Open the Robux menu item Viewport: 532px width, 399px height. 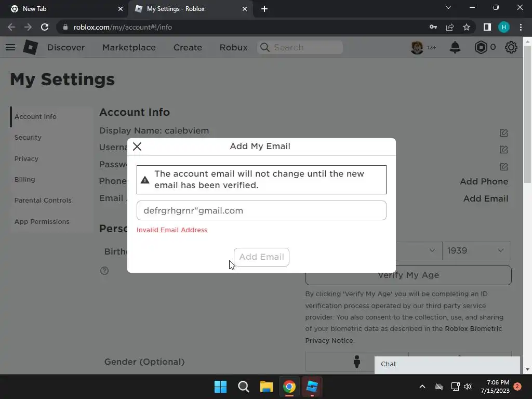tap(233, 47)
